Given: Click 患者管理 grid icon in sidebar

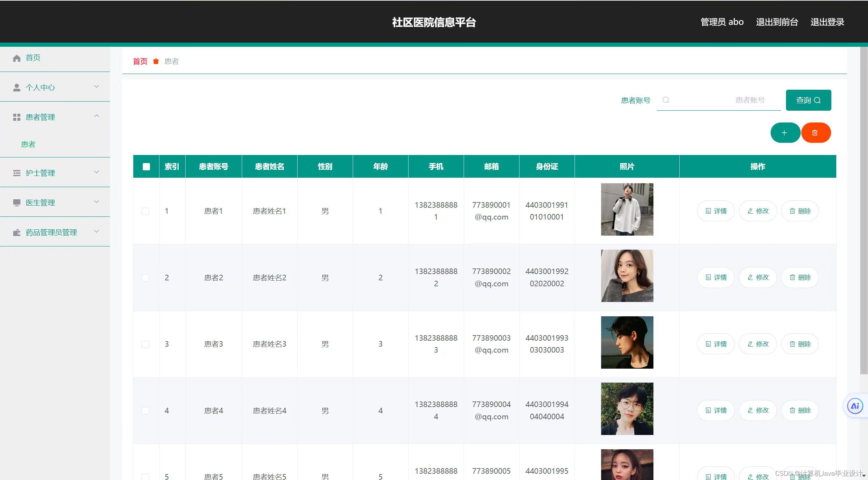Looking at the screenshot, I should click(16, 117).
